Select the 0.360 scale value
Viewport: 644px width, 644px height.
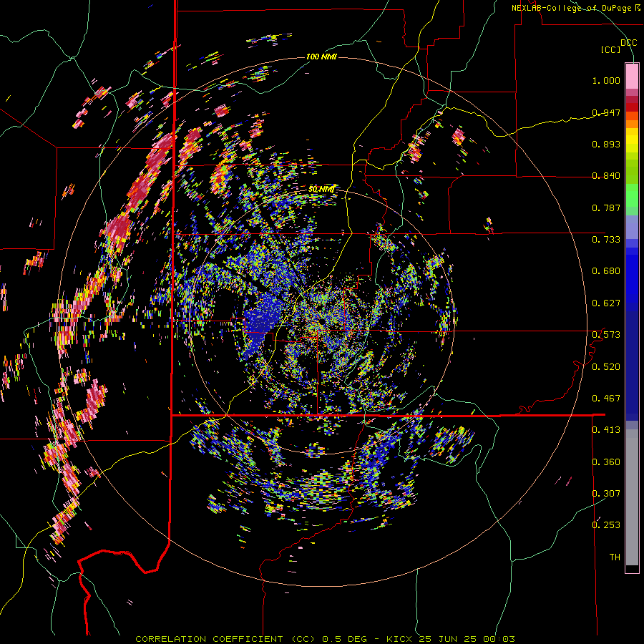click(606, 462)
